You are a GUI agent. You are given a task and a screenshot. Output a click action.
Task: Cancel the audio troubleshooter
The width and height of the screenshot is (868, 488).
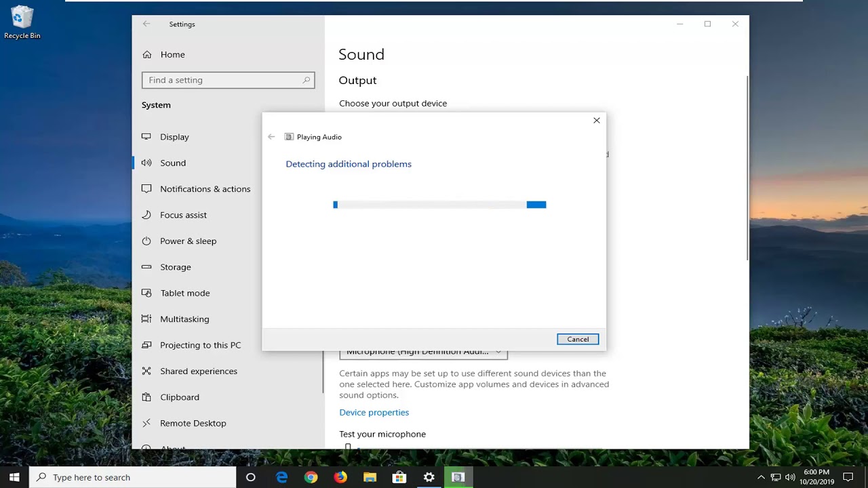tap(578, 339)
